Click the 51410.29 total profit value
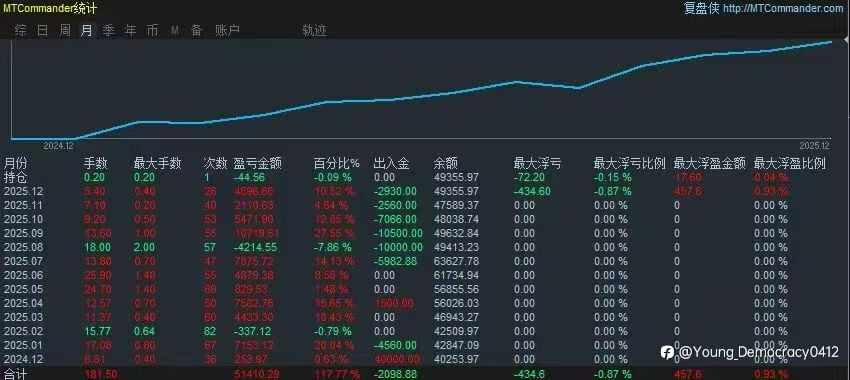Viewport: 850px width, 380px height. click(256, 374)
